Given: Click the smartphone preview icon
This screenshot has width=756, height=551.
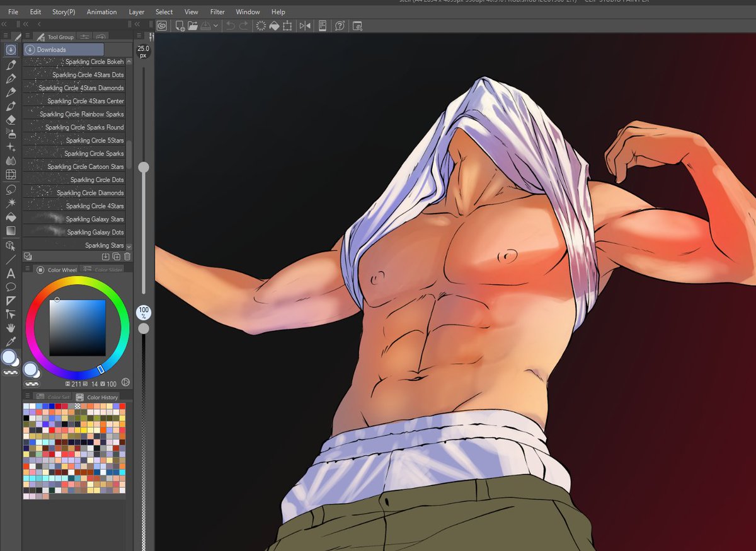Looking at the screenshot, I should click(323, 26).
